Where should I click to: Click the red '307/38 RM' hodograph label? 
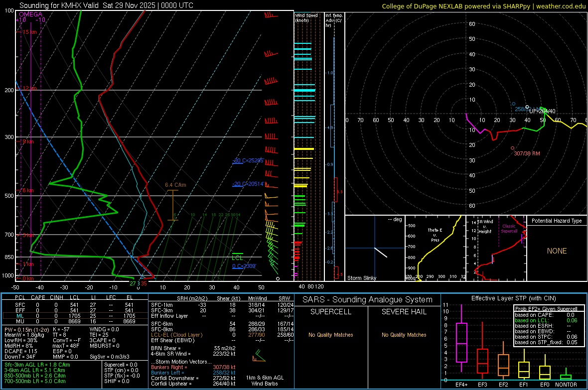[x=527, y=153]
